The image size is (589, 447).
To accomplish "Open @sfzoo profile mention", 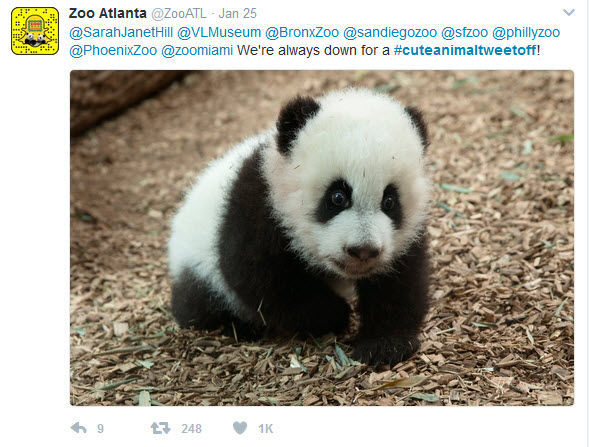I will [464, 32].
